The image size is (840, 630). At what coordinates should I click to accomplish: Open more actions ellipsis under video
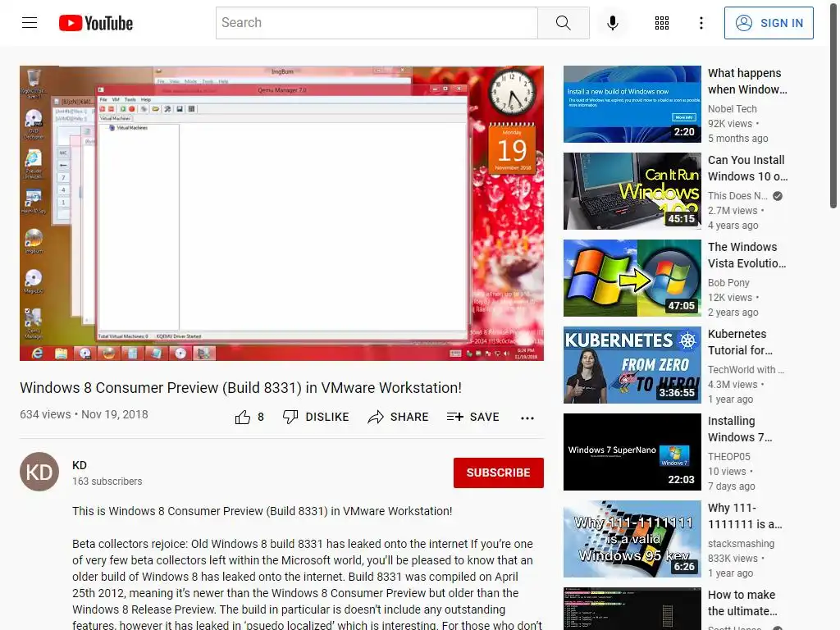(527, 418)
